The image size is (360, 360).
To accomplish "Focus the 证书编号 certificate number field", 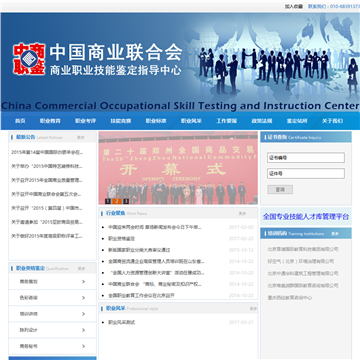I will [x=306, y=158].
